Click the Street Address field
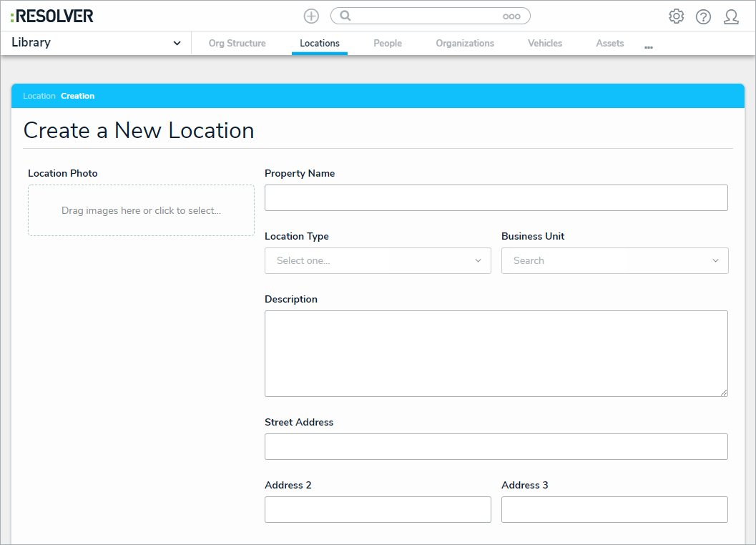 (496, 447)
